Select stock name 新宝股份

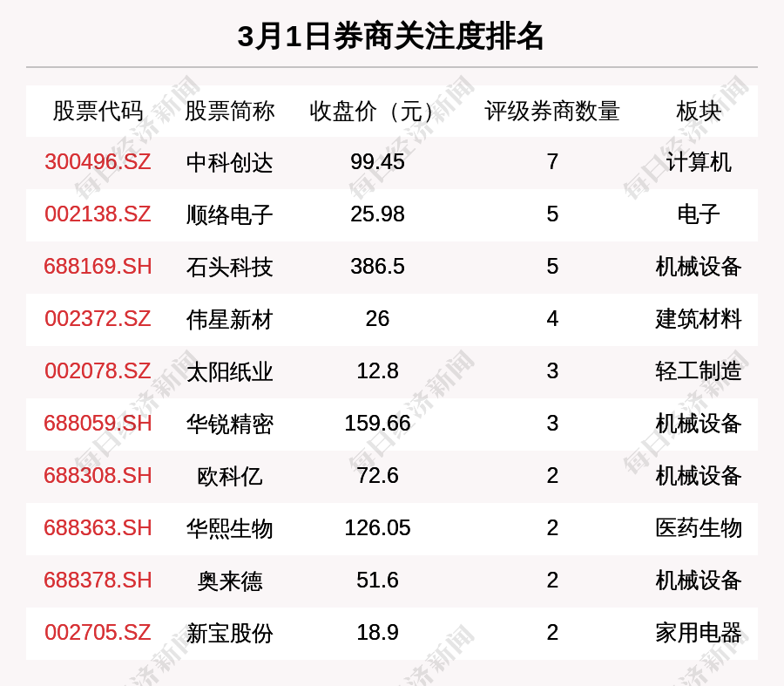click(x=229, y=633)
